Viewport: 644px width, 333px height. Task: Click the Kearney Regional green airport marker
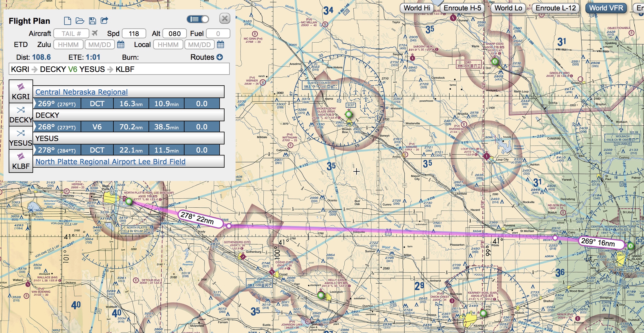tap(483, 313)
